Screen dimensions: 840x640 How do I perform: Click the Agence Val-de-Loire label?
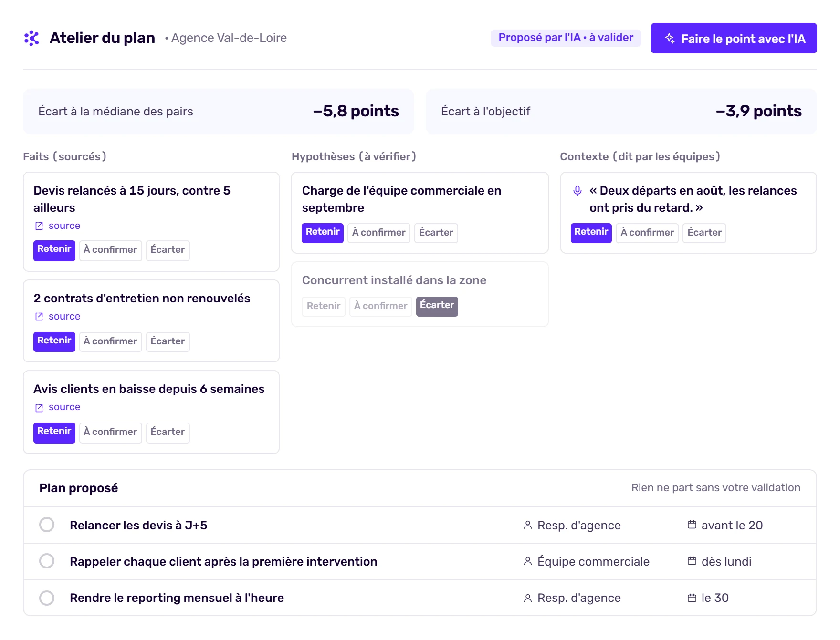point(229,38)
